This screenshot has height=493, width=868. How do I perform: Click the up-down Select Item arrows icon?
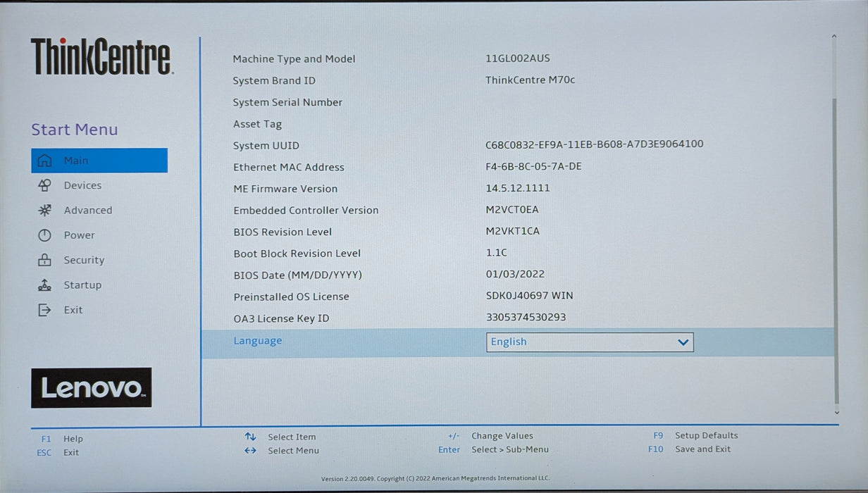(250, 437)
